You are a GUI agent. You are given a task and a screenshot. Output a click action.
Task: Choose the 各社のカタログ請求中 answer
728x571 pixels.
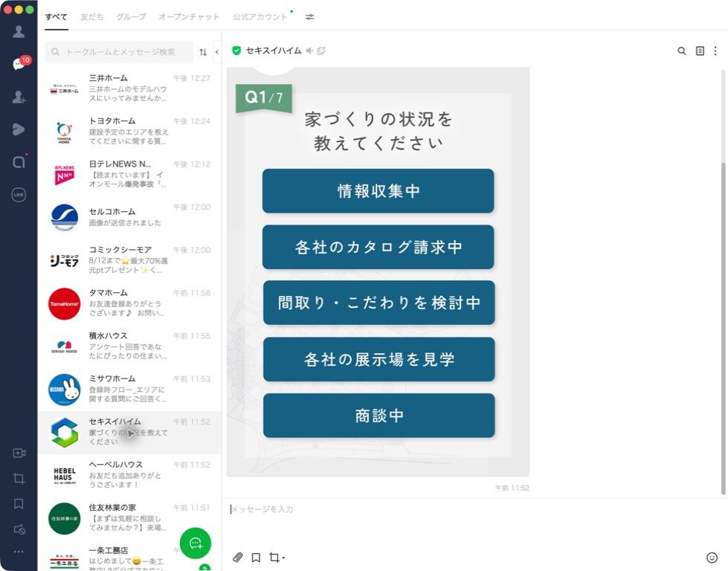point(378,247)
